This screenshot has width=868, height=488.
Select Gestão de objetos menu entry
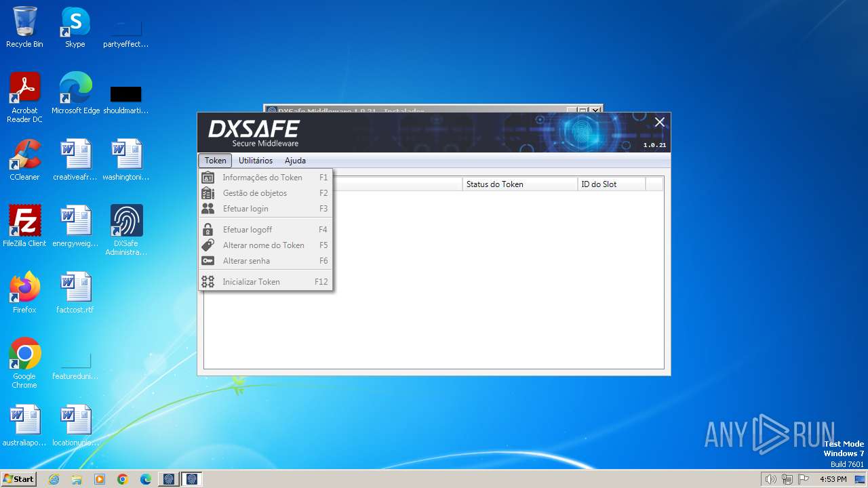265,193
